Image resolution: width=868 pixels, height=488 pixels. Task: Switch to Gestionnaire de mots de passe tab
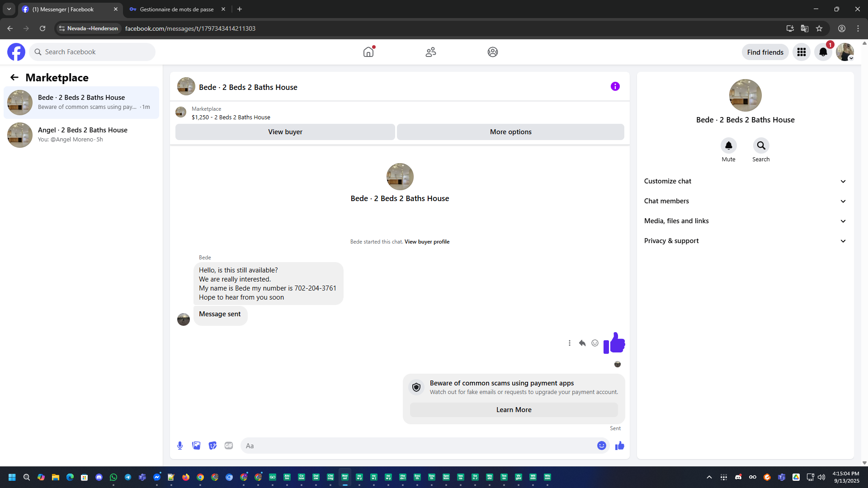click(176, 9)
